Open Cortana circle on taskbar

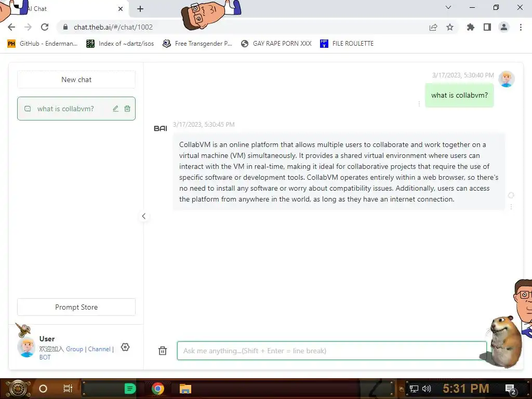(43, 389)
